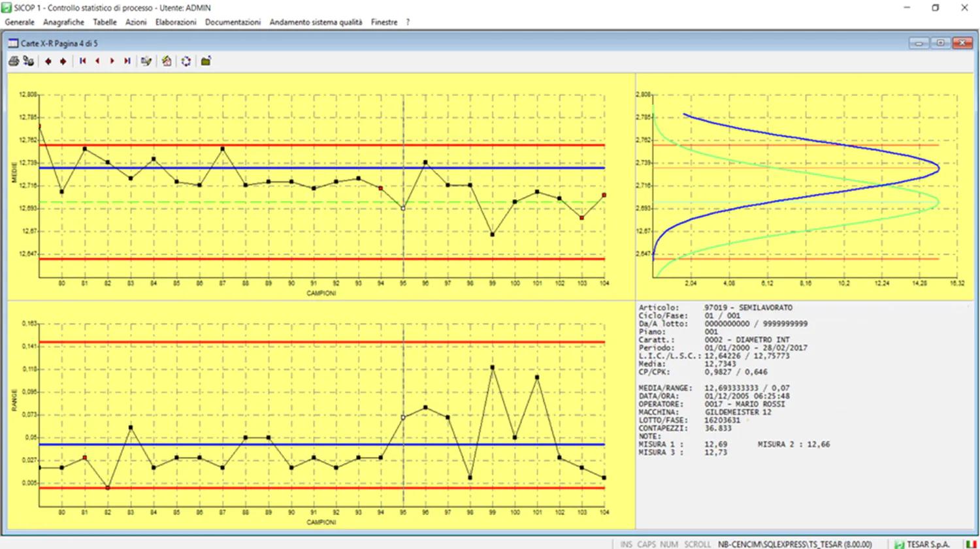This screenshot has width=980, height=549.
Task: Click the 'MISURA 2 : 12,66' reading
Action: pos(794,445)
